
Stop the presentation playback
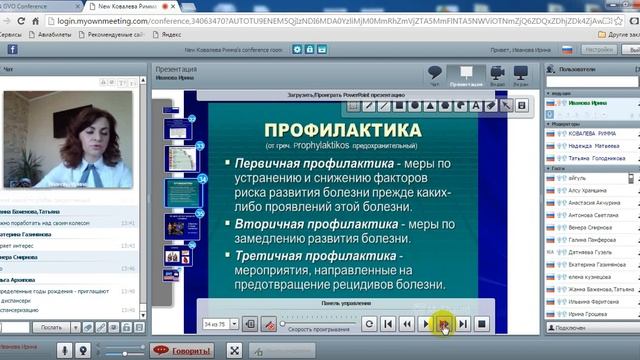click(482, 324)
